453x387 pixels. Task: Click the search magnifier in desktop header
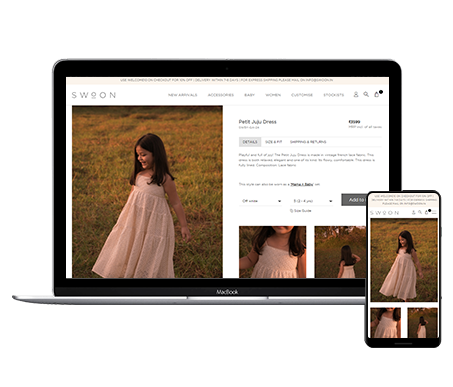(366, 95)
